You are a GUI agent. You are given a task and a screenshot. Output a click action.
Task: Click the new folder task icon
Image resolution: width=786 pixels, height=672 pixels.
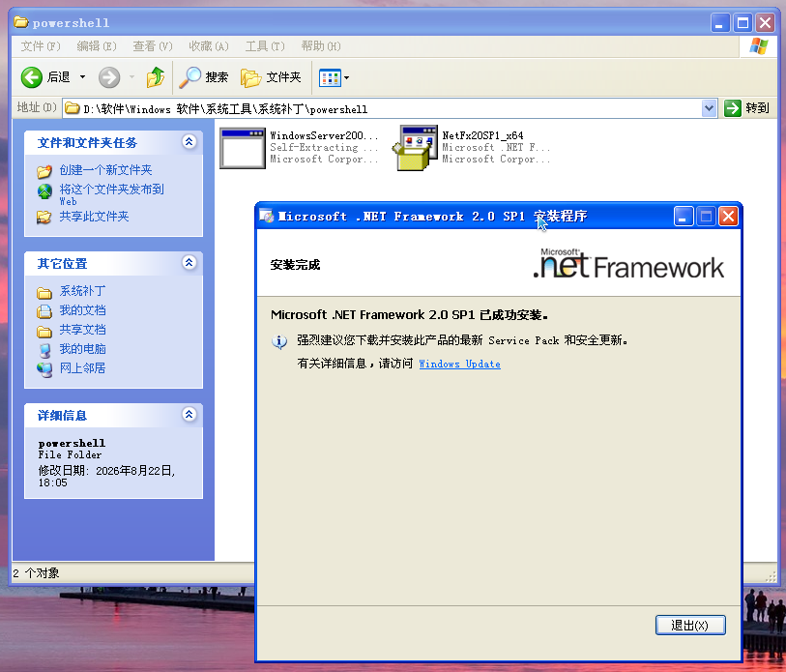click(44, 171)
